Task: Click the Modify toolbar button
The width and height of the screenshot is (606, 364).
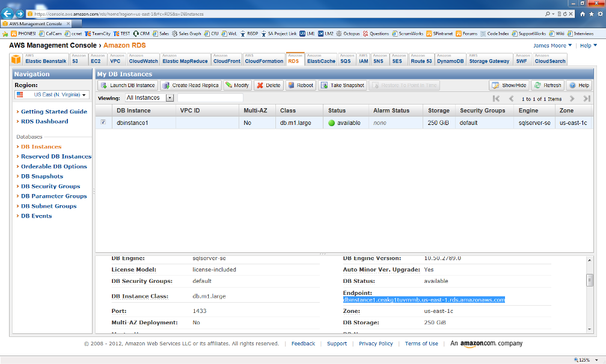Action: click(237, 85)
